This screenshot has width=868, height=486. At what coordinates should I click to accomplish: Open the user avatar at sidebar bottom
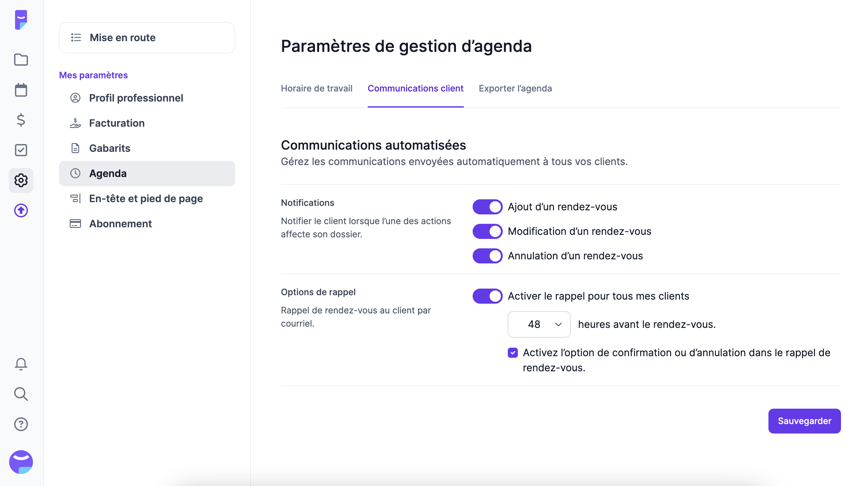(x=21, y=462)
